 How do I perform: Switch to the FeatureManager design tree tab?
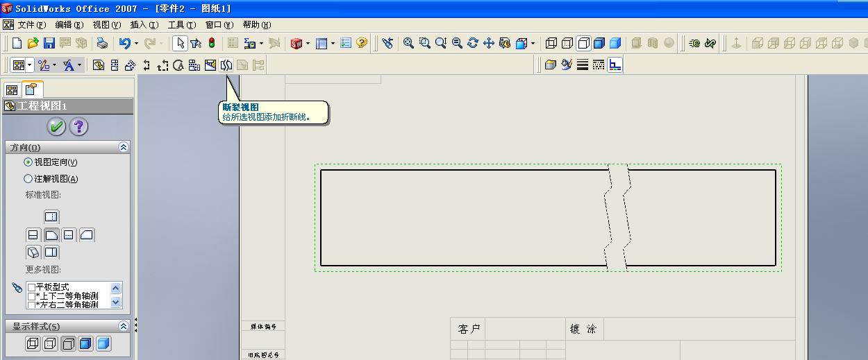click(x=12, y=90)
